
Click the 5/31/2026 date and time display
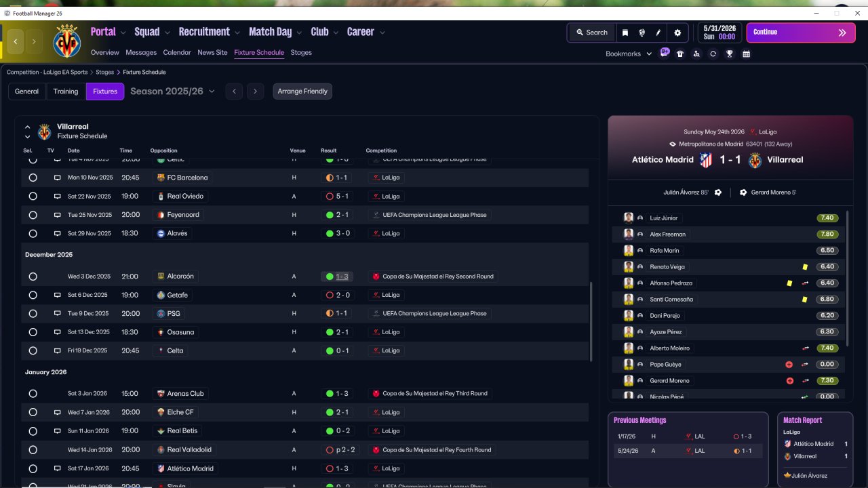click(x=719, y=33)
